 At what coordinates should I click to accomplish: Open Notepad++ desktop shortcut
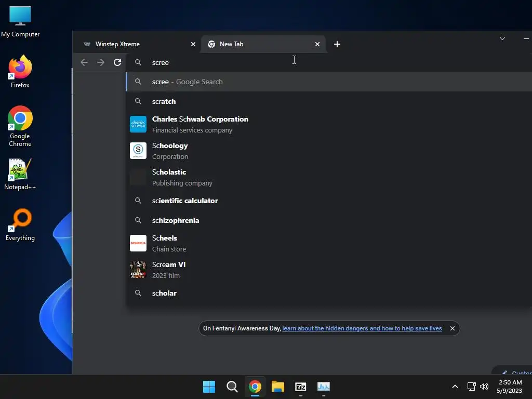point(20,174)
